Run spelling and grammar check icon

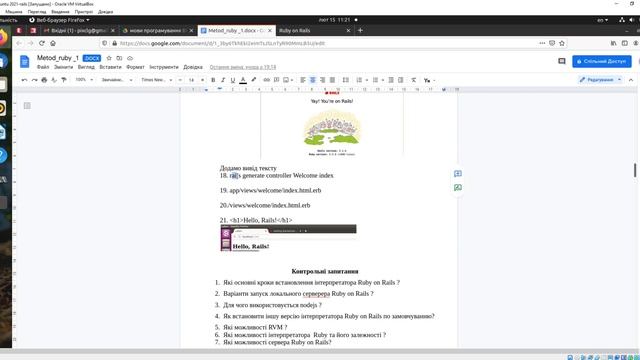(54, 80)
